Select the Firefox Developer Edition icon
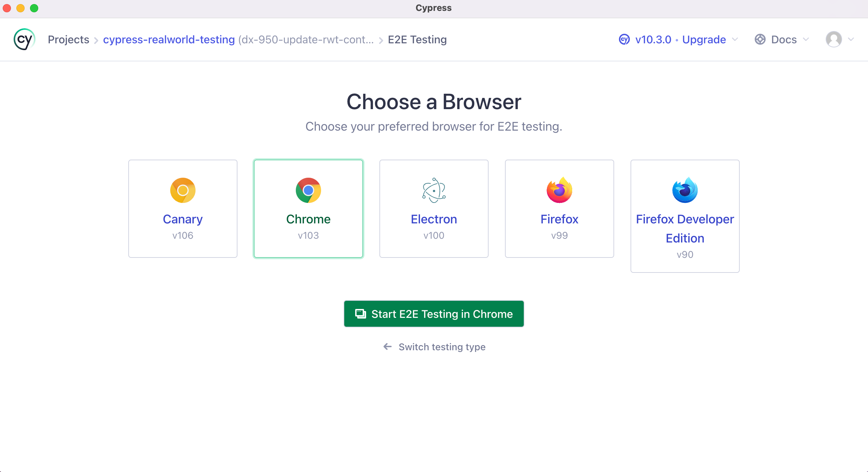 [x=685, y=190]
